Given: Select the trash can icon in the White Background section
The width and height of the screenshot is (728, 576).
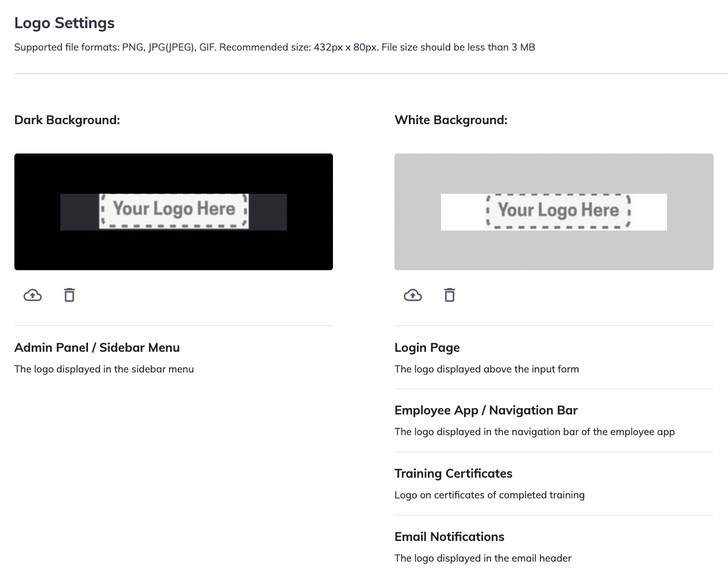Looking at the screenshot, I should click(x=449, y=294).
